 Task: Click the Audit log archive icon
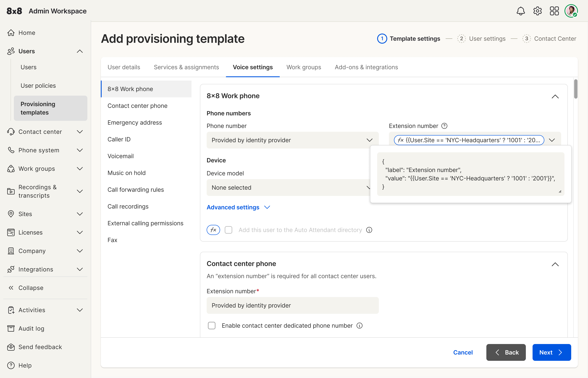click(11, 328)
